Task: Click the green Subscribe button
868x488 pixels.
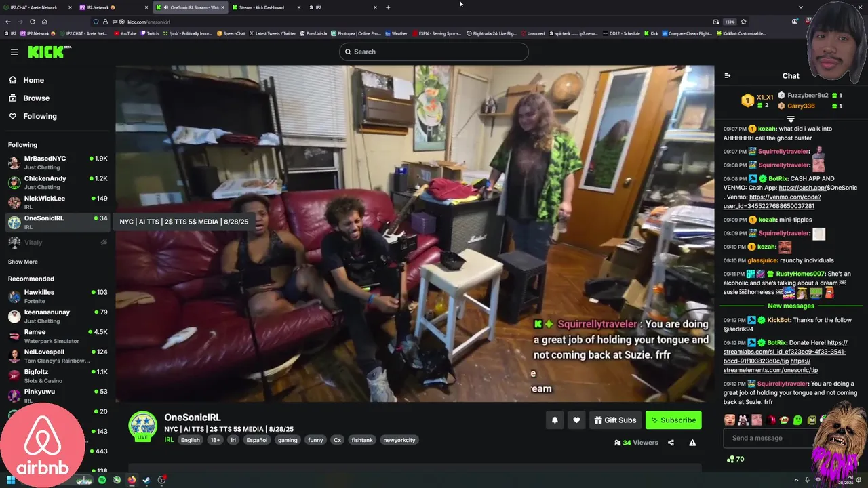Action: (x=673, y=420)
